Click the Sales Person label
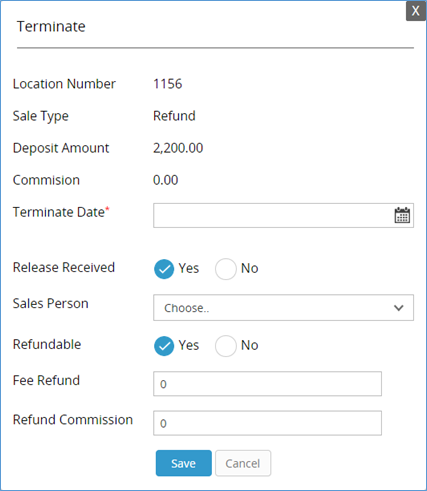427x491 pixels. [x=51, y=303]
